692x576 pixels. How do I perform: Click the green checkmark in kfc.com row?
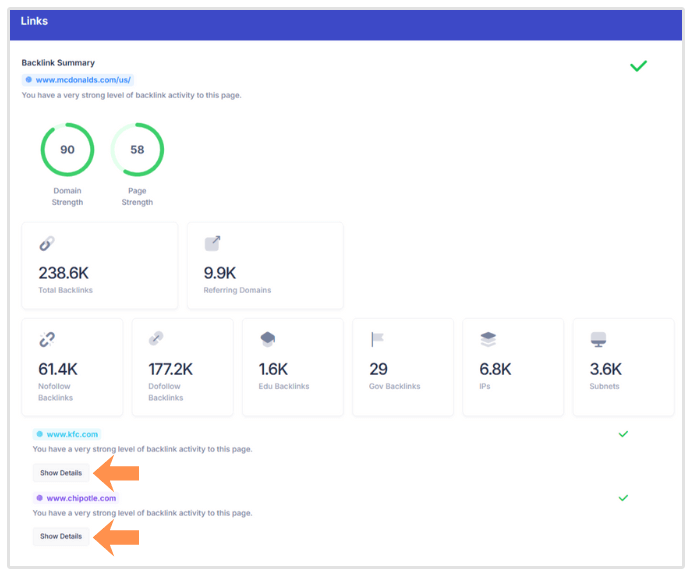coord(623,434)
